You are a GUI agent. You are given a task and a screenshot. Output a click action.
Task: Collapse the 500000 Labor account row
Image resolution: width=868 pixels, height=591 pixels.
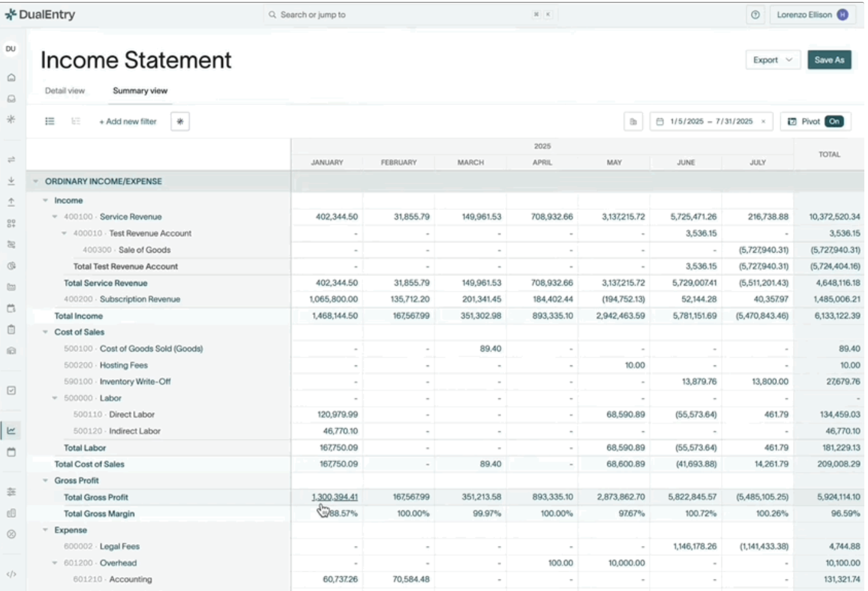(x=55, y=398)
